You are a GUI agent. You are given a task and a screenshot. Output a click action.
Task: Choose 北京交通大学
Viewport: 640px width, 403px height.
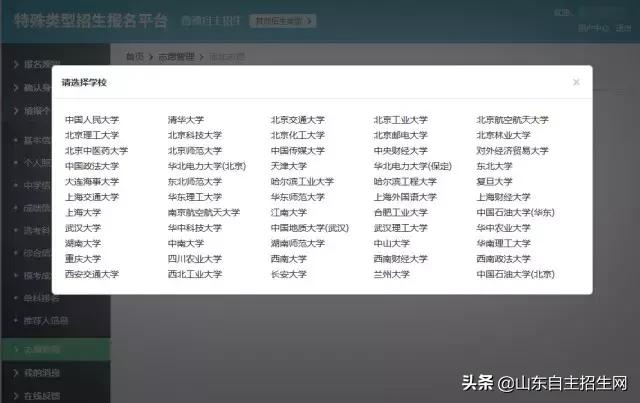(x=298, y=120)
